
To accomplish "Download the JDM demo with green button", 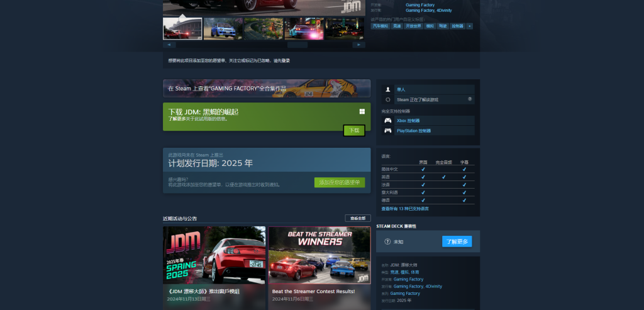I will click(x=354, y=131).
